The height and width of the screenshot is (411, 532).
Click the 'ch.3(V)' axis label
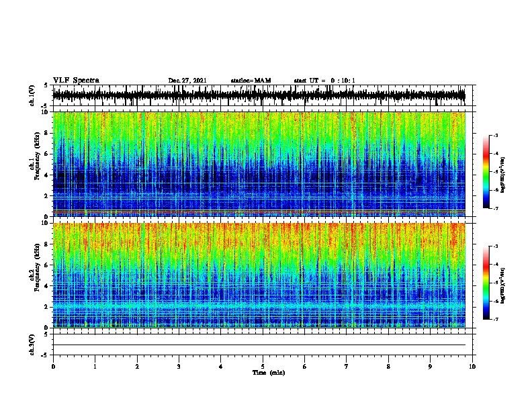[32, 345]
